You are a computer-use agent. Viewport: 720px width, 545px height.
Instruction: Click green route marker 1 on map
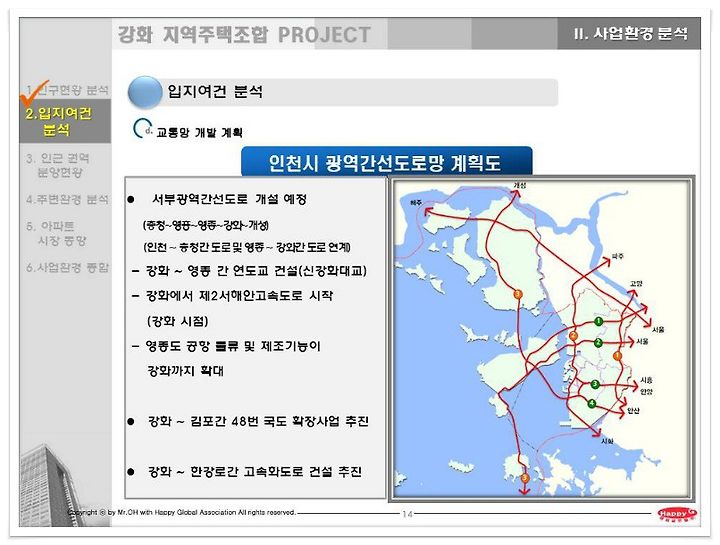598,321
